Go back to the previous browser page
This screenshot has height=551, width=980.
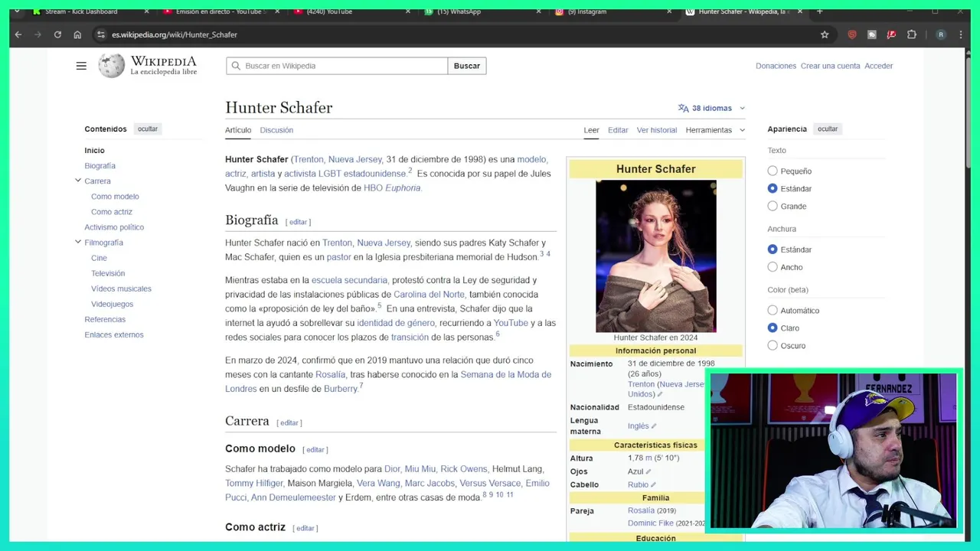[18, 34]
